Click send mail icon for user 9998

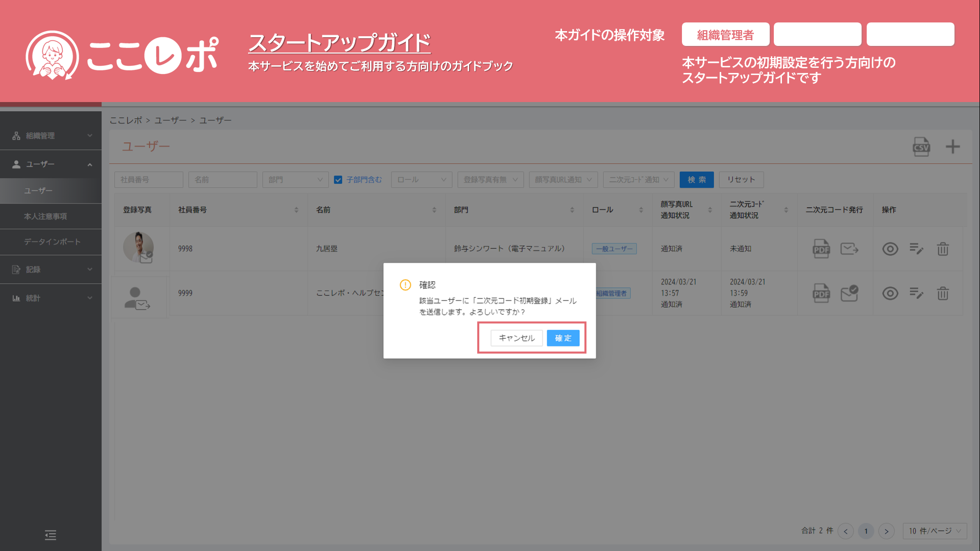click(849, 249)
